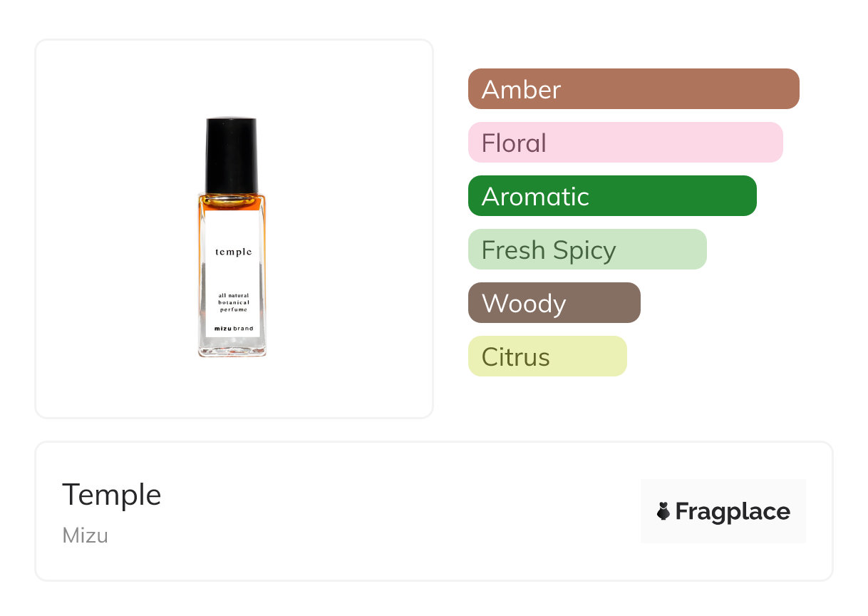Click the "Fresh Spicy" label text
The width and height of the screenshot is (868, 616).
(548, 250)
